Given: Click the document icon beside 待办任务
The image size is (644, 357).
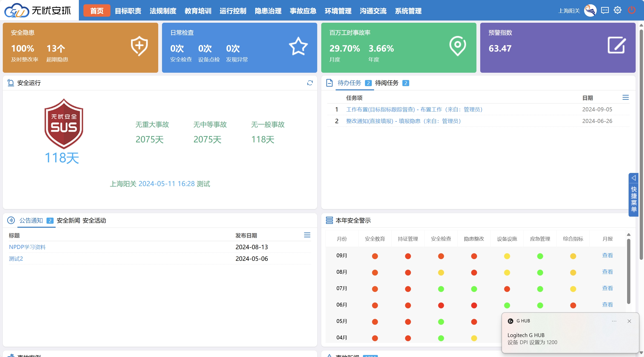Looking at the screenshot, I should click(329, 83).
